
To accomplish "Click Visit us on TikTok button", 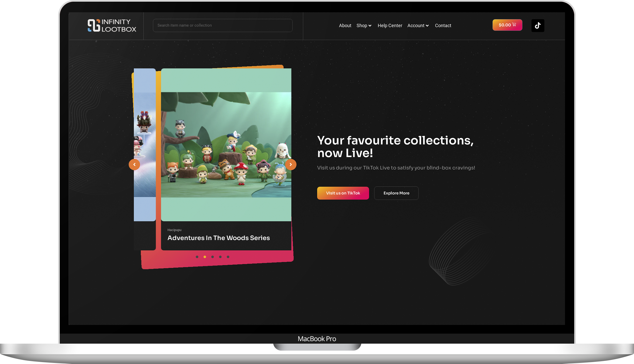I will pyautogui.click(x=343, y=193).
